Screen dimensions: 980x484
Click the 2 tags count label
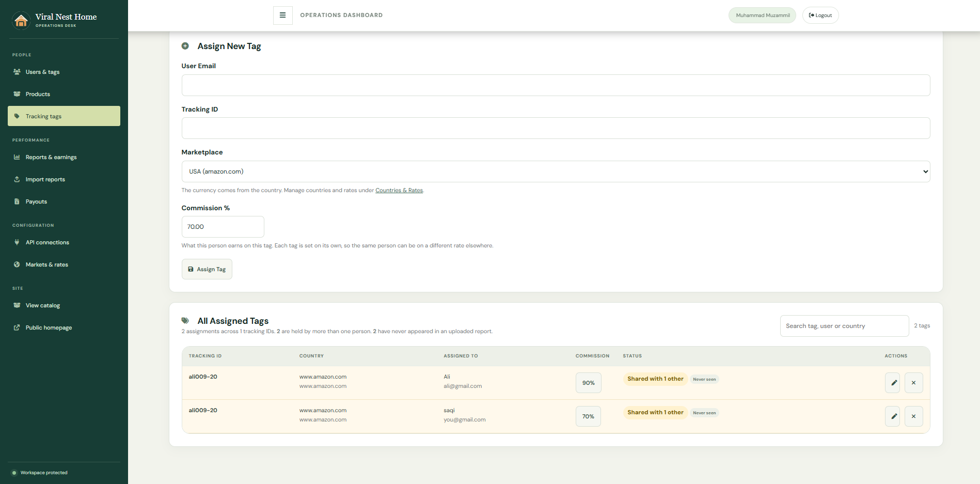coord(922,326)
